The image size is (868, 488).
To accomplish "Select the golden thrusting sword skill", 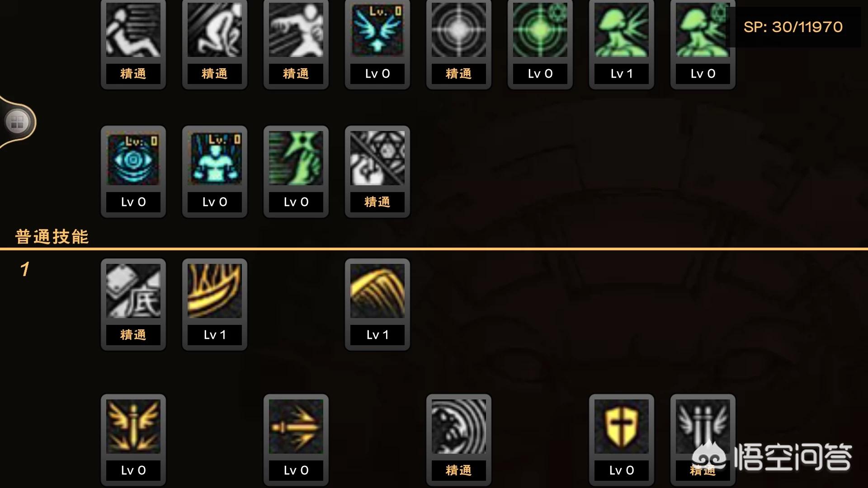I will [x=296, y=440].
